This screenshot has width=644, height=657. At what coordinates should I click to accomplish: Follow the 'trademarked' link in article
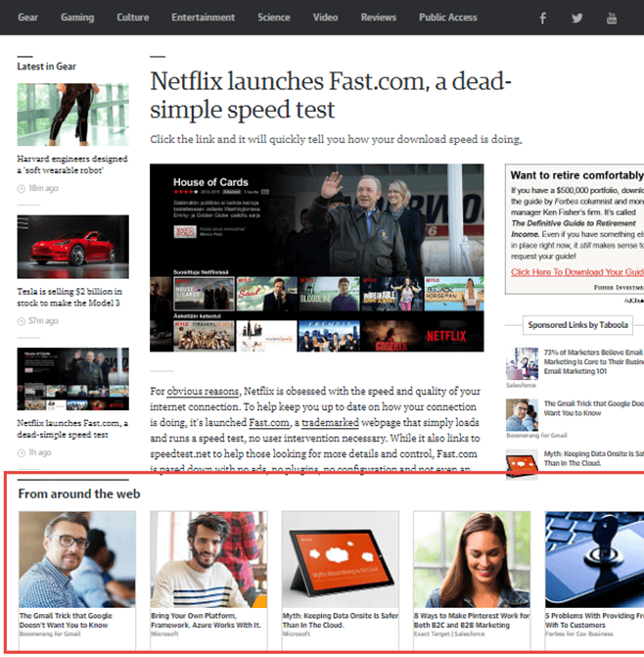[330, 423]
